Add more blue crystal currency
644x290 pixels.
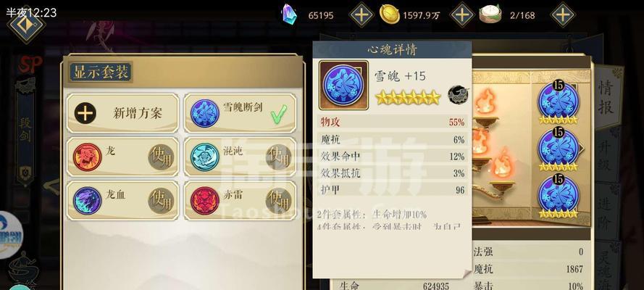coord(361,15)
